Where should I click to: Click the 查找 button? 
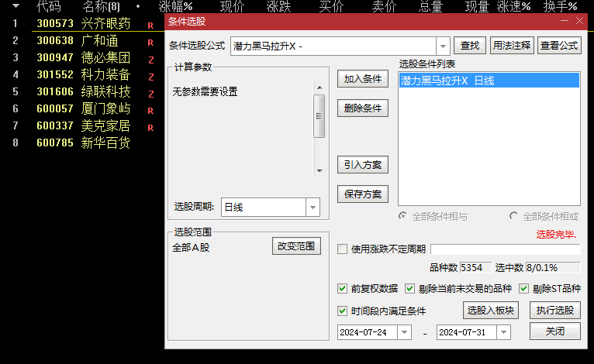point(470,46)
